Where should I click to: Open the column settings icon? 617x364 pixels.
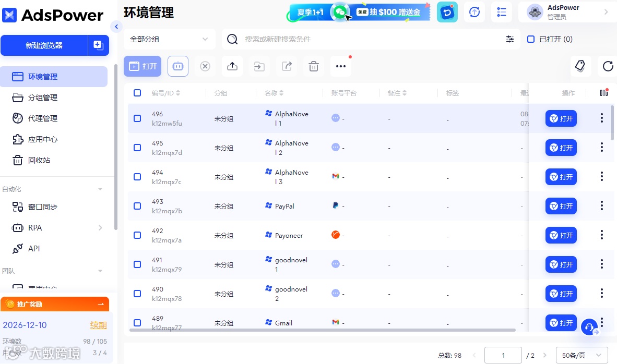[x=603, y=93]
